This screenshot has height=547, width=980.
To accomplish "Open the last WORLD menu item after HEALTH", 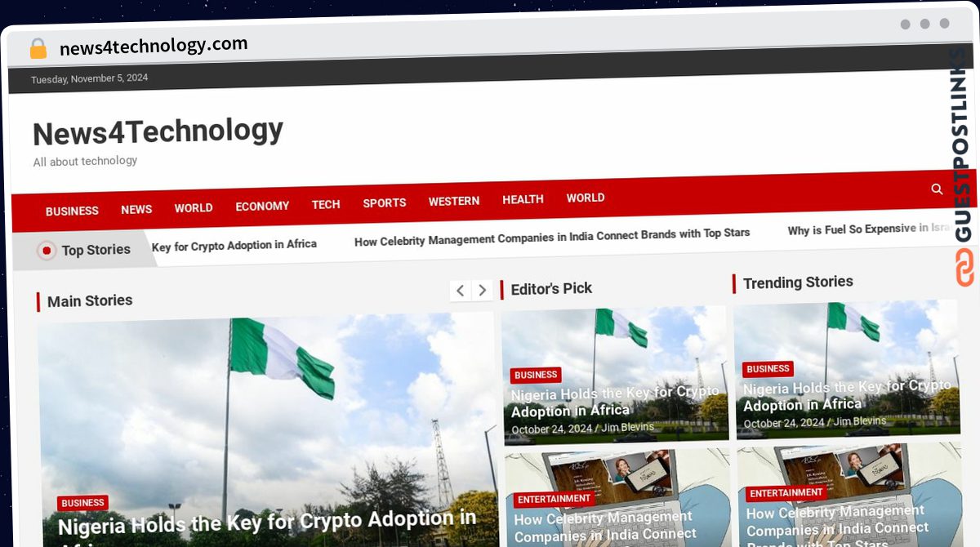I will [x=586, y=198].
